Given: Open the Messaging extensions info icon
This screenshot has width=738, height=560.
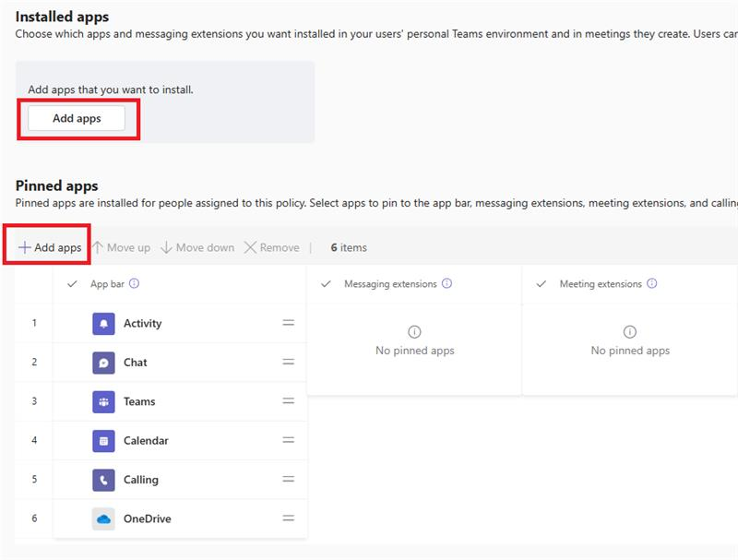Looking at the screenshot, I should pos(447,283).
